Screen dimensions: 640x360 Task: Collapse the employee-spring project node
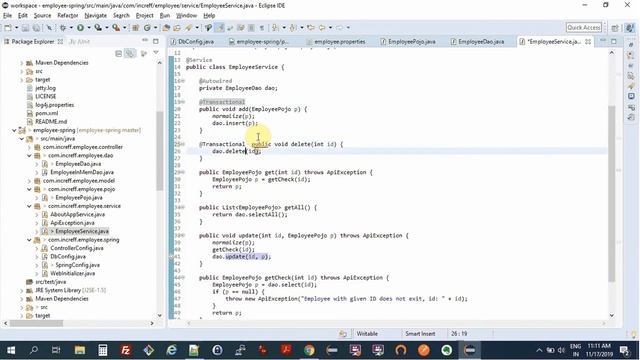[14, 130]
